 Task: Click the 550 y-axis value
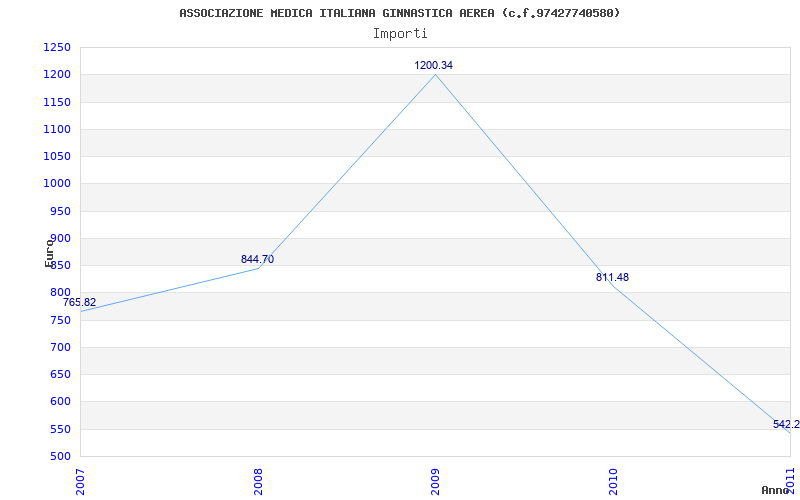click(x=60, y=429)
